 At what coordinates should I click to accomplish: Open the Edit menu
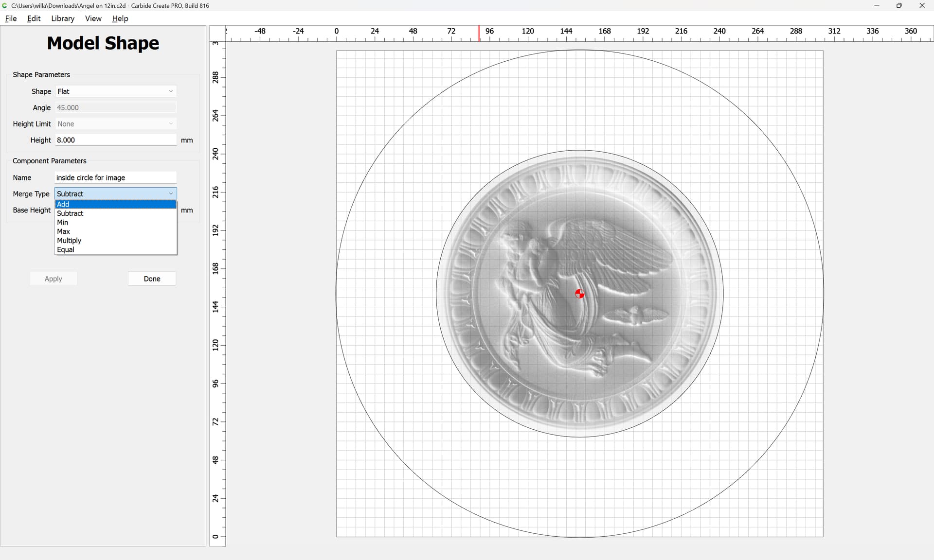tap(34, 18)
